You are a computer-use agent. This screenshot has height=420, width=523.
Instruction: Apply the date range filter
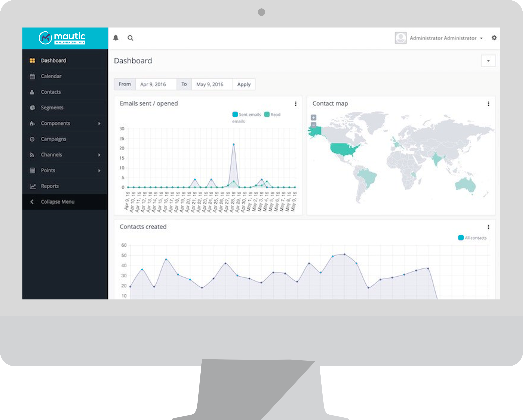click(244, 84)
